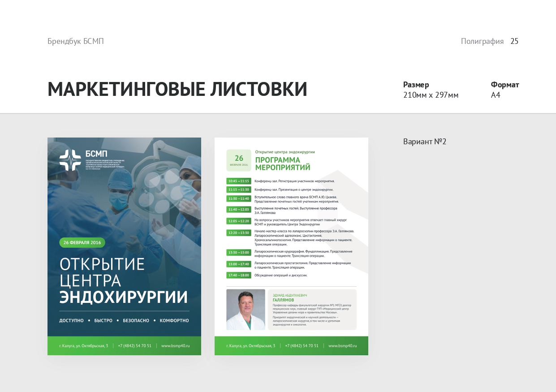Image resolution: width=556 pixels, height=392 pixels.
Task: Click the name "Галлямов" in the speaker card
Action: coord(283,300)
